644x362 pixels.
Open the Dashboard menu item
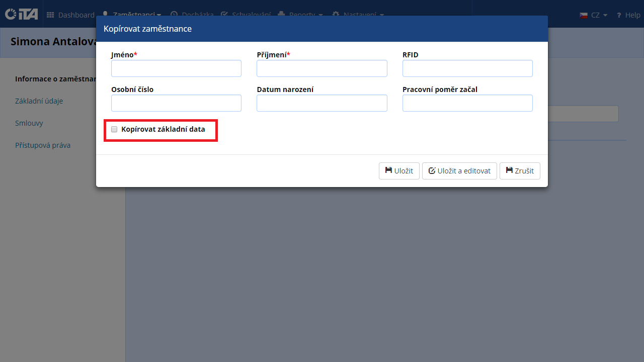pyautogui.click(x=76, y=15)
